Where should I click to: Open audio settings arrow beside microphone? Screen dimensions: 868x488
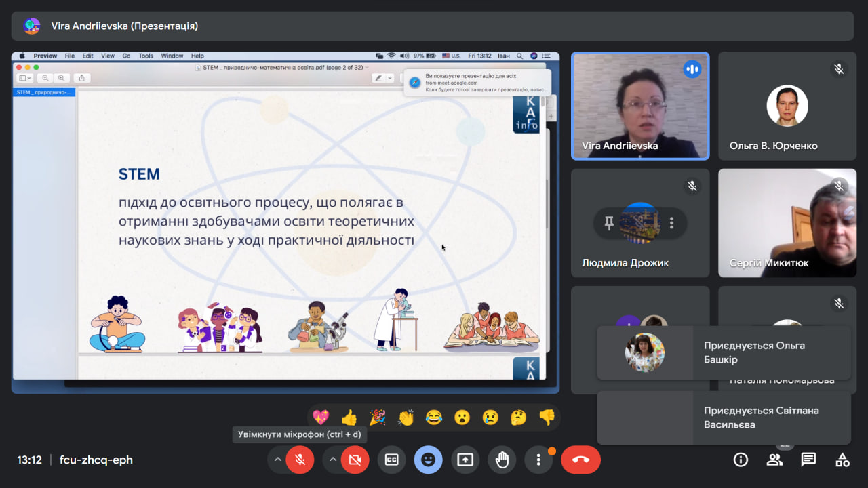point(277,460)
